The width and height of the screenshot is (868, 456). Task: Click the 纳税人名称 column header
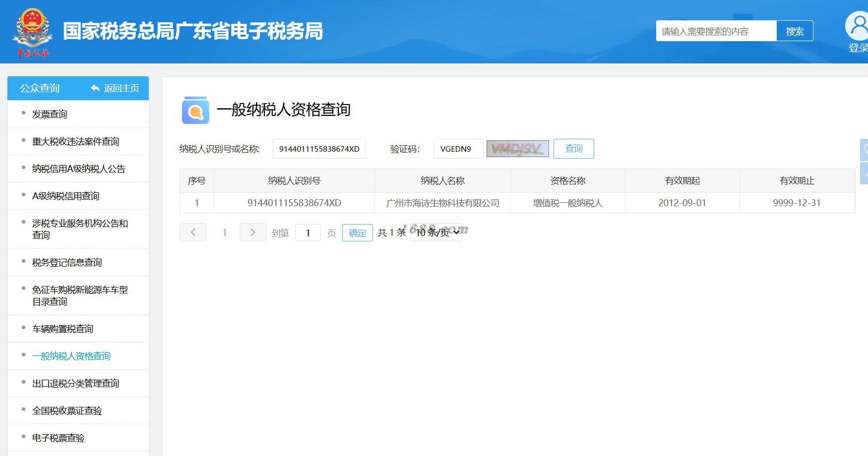point(442,181)
